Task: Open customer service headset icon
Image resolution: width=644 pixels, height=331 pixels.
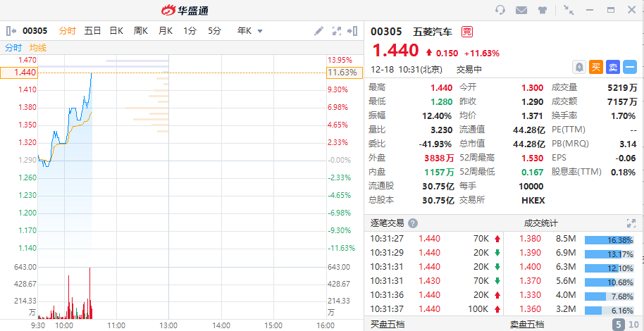Action: (500, 10)
